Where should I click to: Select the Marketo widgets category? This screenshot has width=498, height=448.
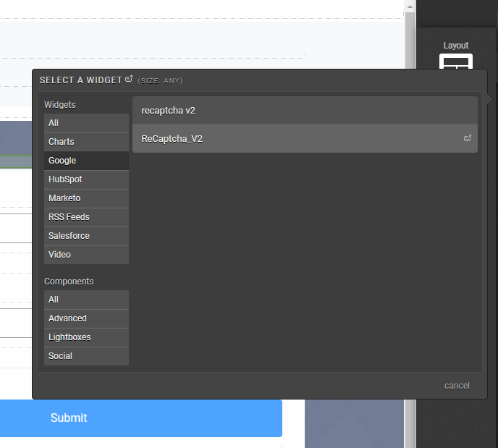coord(86,198)
